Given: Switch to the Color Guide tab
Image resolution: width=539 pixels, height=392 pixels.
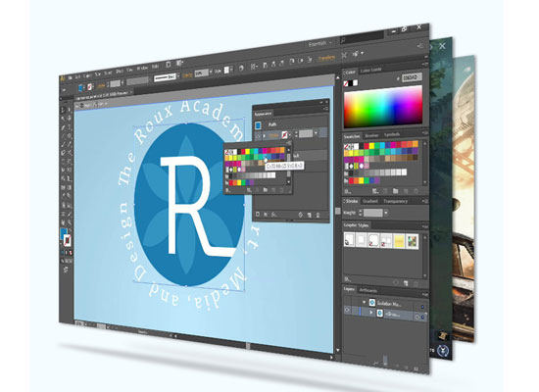Looking at the screenshot, I should (x=370, y=71).
